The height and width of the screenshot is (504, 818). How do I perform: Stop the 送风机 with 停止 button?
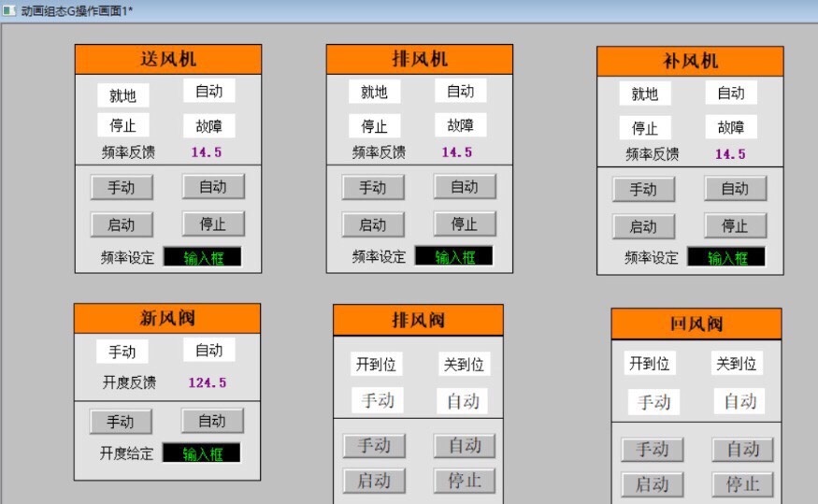[x=213, y=223]
